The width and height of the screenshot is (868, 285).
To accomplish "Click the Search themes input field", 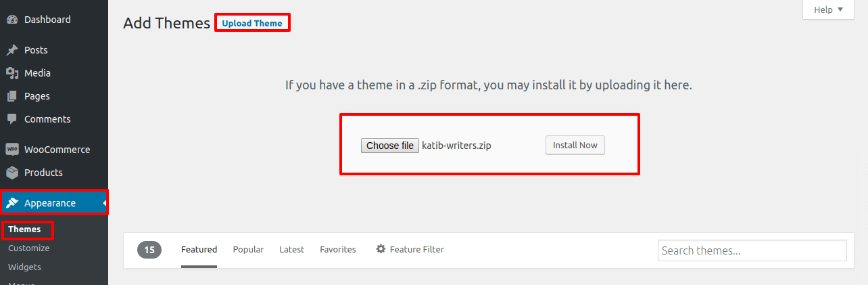I will [752, 250].
